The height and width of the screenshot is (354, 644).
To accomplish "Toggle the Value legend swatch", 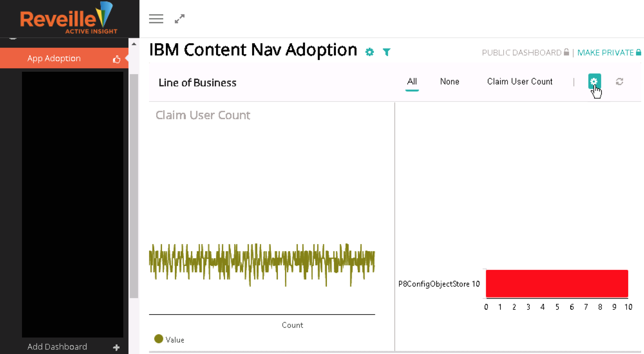I will [x=159, y=339].
